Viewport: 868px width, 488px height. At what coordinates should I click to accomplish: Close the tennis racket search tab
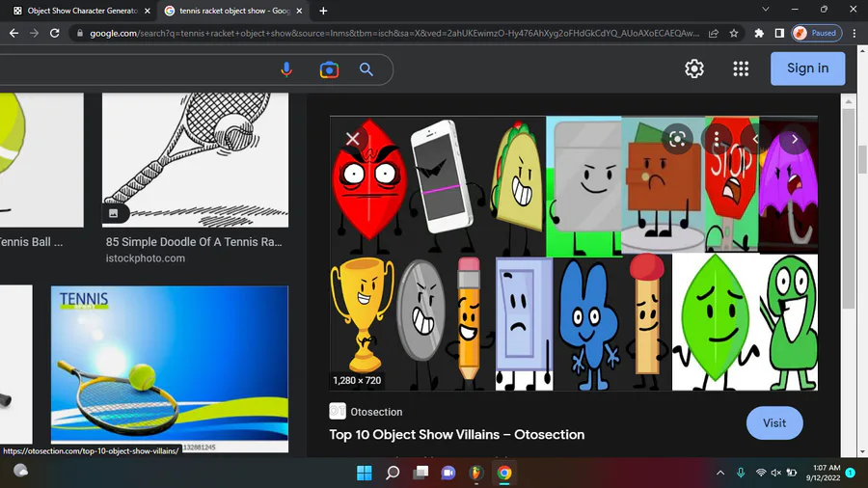pyautogui.click(x=299, y=11)
